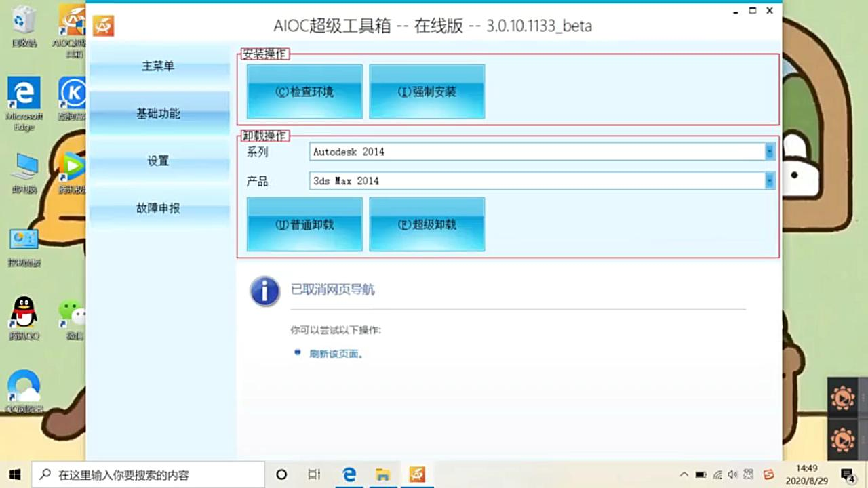
Task: Click the 3ds Max 2014 product combo box
Action: point(542,181)
